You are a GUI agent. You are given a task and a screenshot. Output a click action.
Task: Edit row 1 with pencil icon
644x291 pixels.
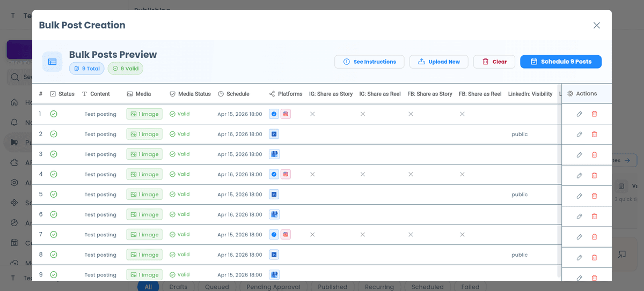[x=579, y=114]
